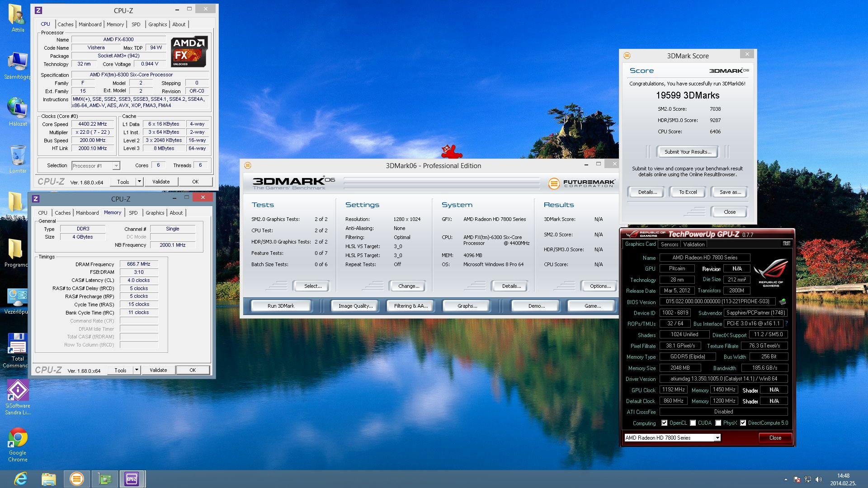This screenshot has height=488, width=868.
Task: Click the taskbar clock and date
Action: pyautogui.click(x=843, y=479)
